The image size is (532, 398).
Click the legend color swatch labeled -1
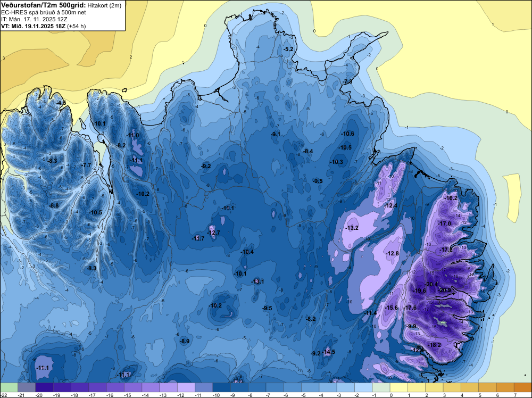coord(381,387)
